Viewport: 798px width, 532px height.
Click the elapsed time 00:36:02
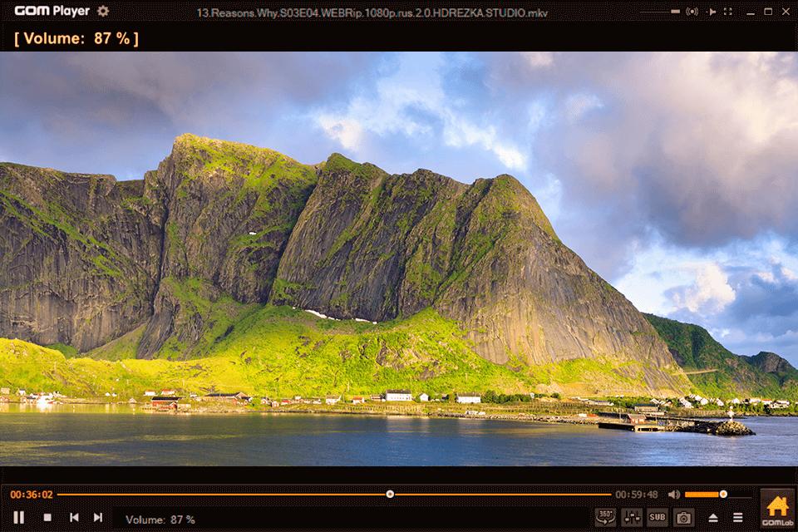32,495
